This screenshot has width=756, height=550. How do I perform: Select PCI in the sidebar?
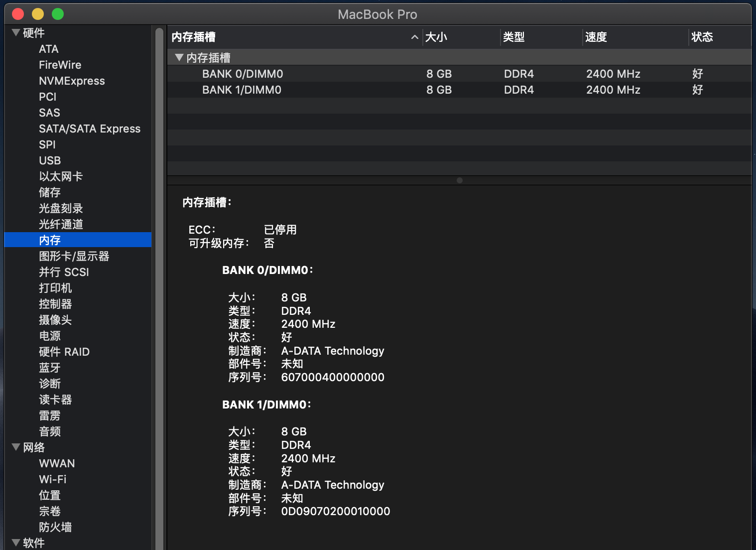pos(48,97)
